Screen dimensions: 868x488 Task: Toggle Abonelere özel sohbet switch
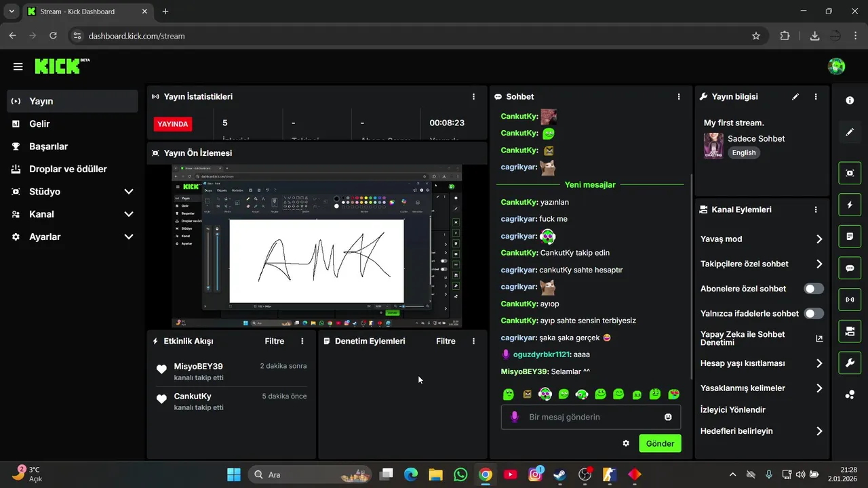(x=814, y=289)
